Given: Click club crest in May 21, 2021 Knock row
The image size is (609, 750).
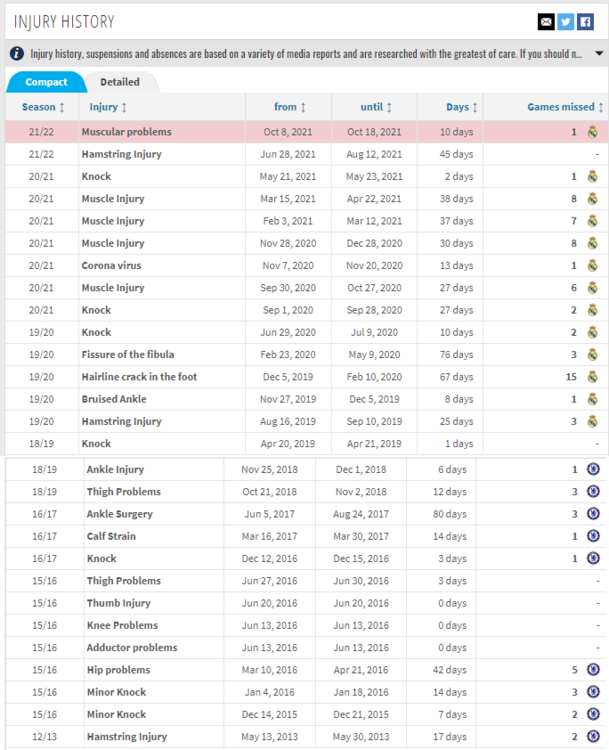Looking at the screenshot, I should [592, 176].
